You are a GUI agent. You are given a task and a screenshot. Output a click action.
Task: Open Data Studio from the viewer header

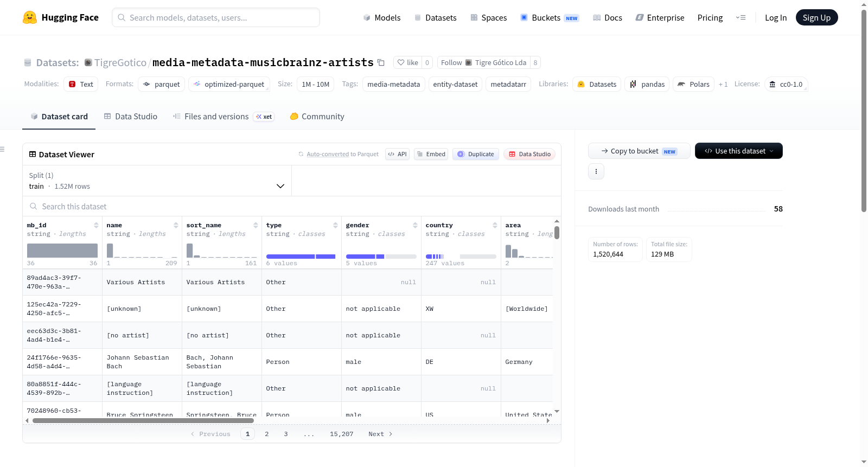click(x=529, y=154)
